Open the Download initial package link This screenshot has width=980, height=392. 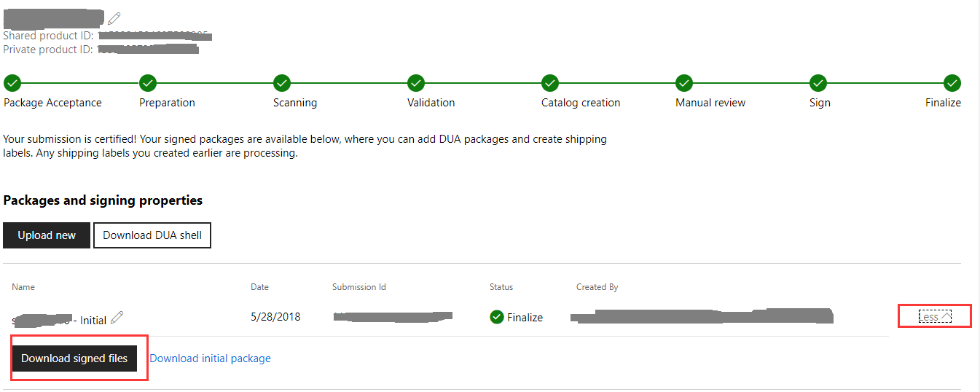210,358
